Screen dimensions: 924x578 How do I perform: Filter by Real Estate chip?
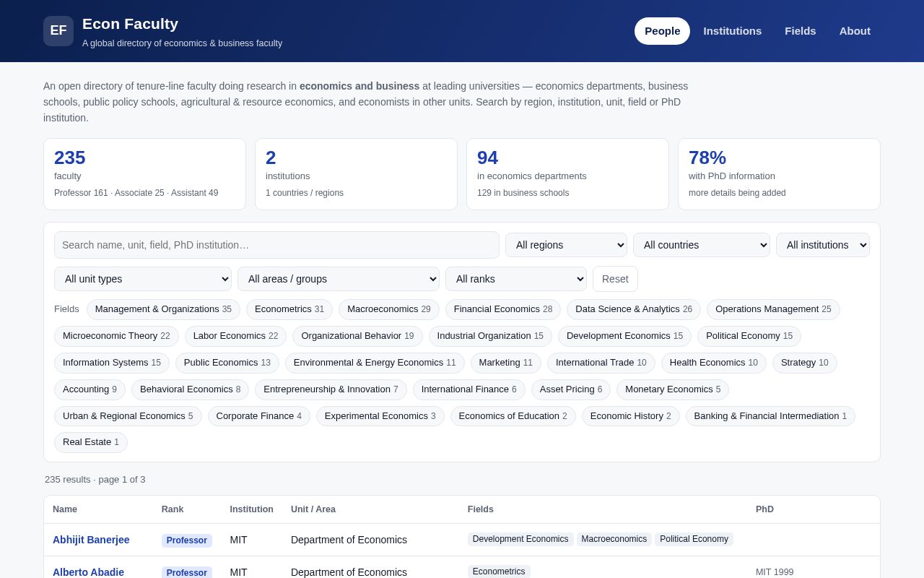[x=91, y=442]
